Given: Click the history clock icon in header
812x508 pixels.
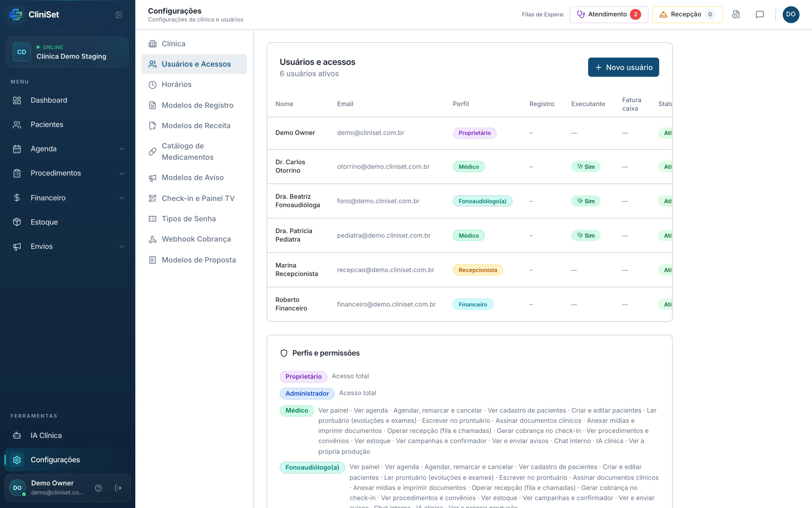Looking at the screenshot, I should click(x=736, y=14).
